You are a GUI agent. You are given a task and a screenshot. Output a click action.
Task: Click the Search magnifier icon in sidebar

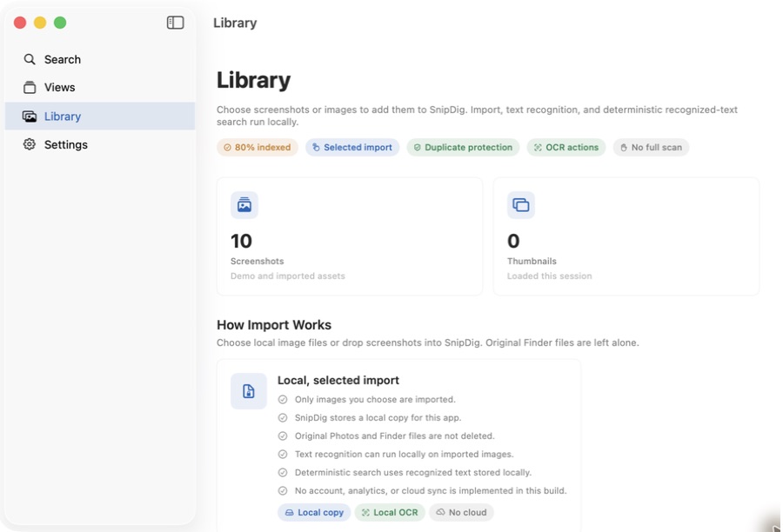pyautogui.click(x=30, y=59)
